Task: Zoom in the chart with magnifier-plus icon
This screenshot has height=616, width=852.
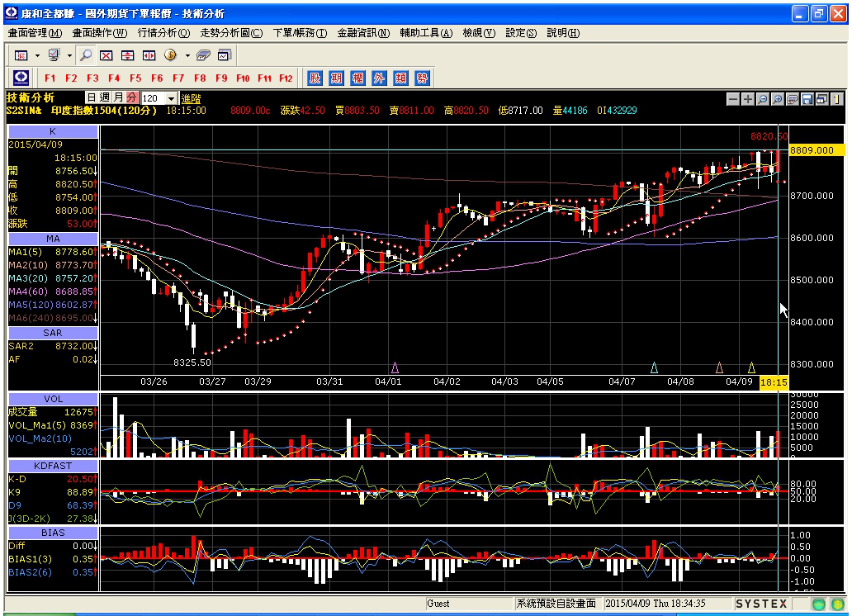Action: (x=778, y=99)
